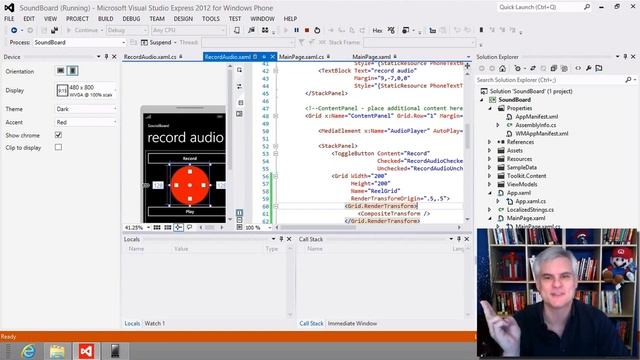Open the Theme dropdown showing Dark
Screen dimensions: 640x360
pos(86,109)
